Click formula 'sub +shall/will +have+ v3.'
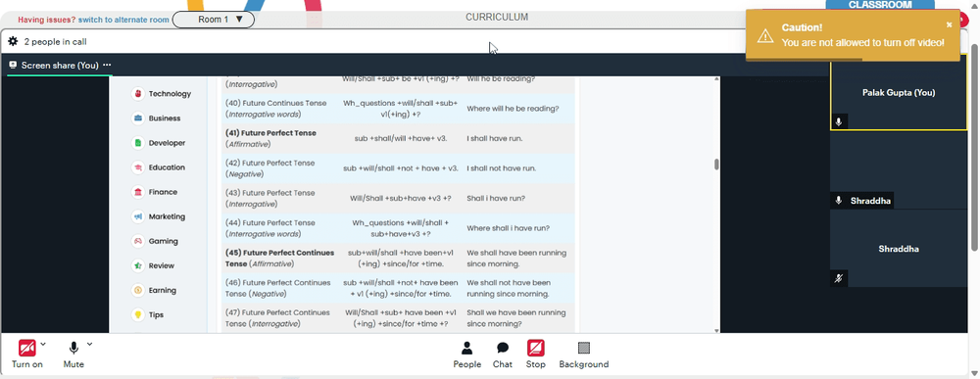980x379 pixels. pos(401,139)
